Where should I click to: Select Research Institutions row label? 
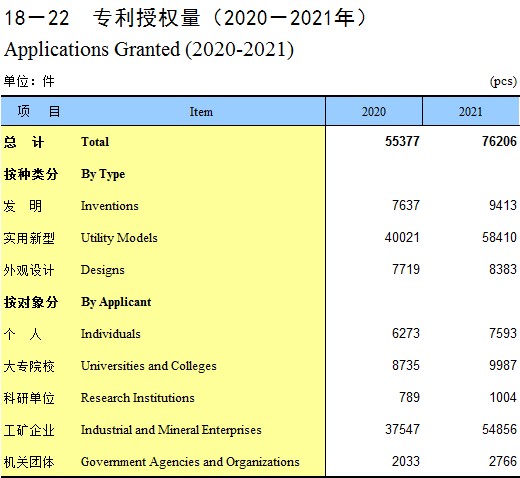138,398
